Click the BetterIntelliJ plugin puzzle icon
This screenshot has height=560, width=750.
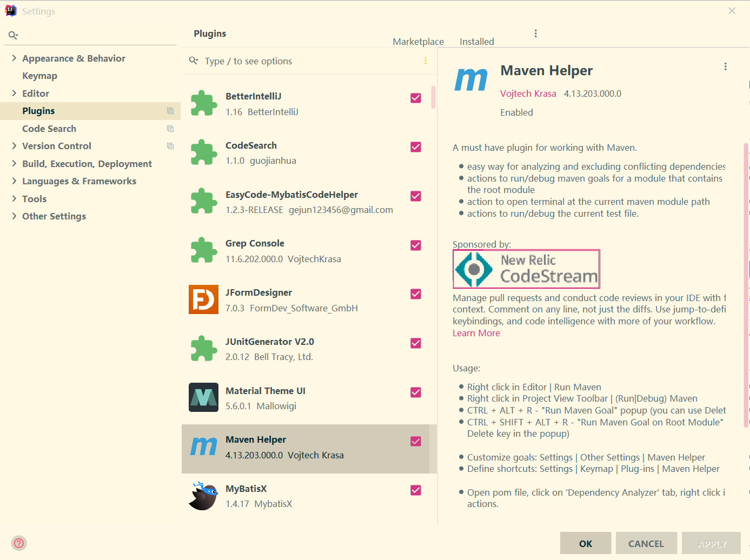(204, 103)
